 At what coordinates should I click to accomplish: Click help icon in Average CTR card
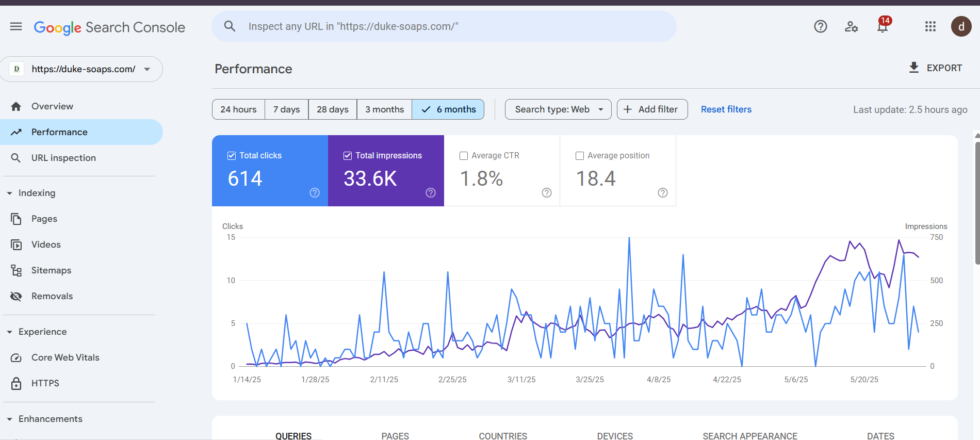(547, 192)
